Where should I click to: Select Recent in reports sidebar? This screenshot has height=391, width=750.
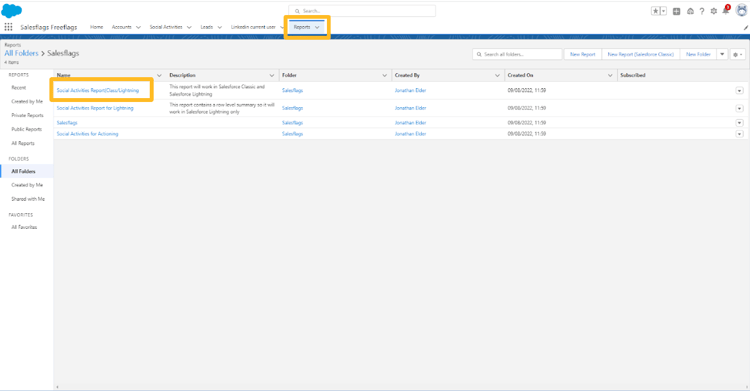19,88
